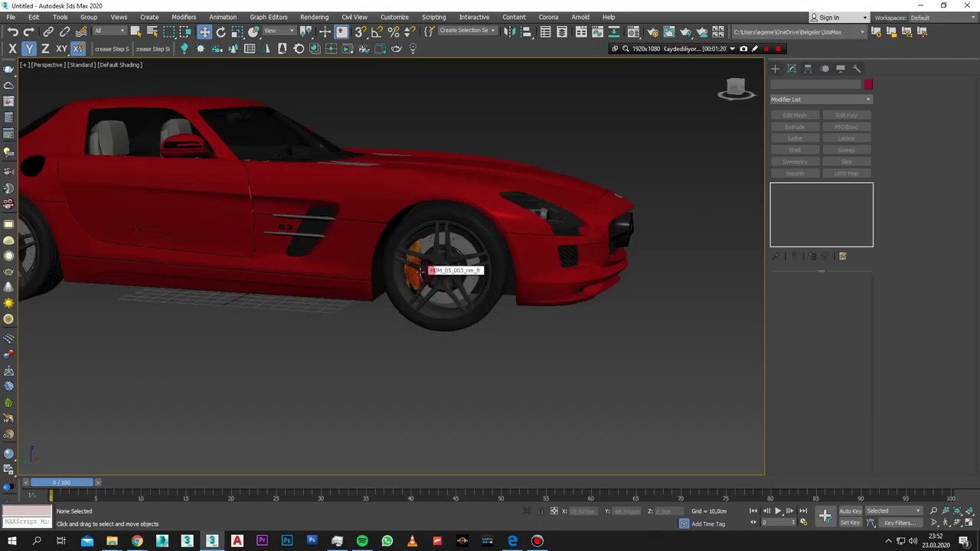Click the Perspective viewport label
This screenshot has height=551, width=980.
point(48,65)
